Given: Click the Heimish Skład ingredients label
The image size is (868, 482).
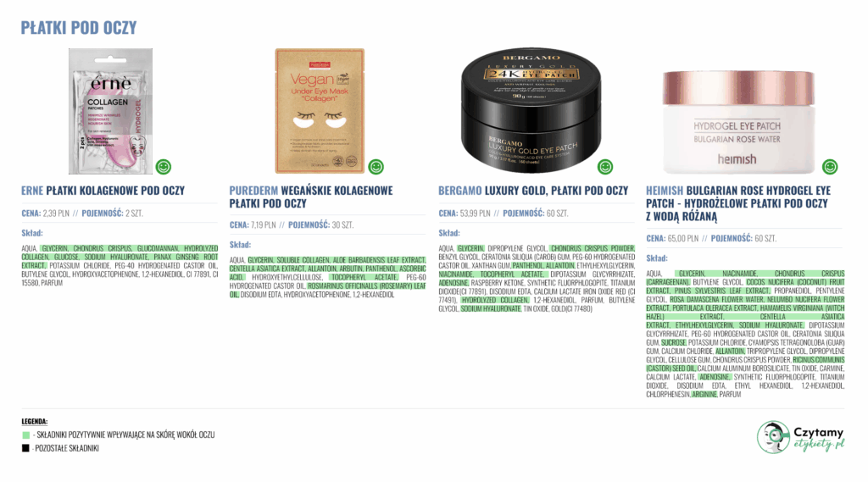Looking at the screenshot, I should [x=657, y=258].
